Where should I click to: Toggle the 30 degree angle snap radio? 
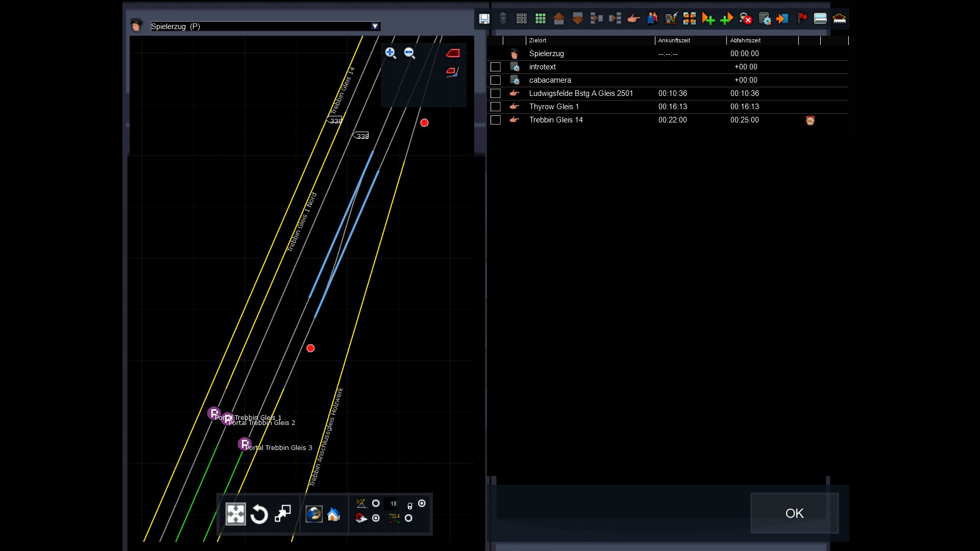[x=376, y=504]
